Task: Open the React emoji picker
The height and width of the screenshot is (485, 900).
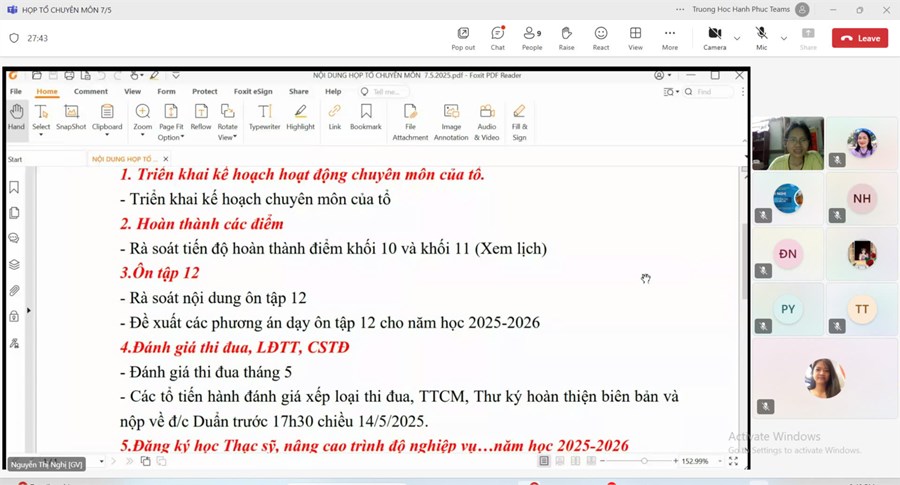Action: (x=601, y=37)
